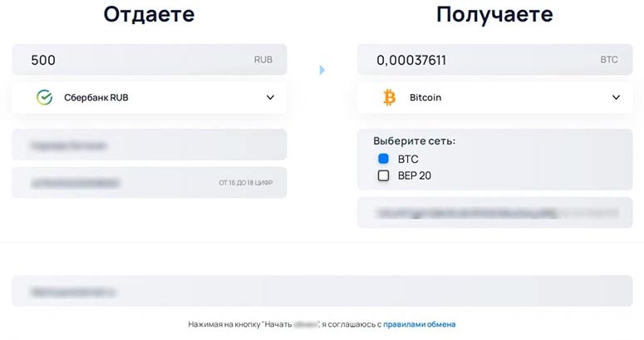Image resolution: width=644 pixels, height=340 pixels.
Task: Click the Получаете section heading
Action: click(494, 14)
